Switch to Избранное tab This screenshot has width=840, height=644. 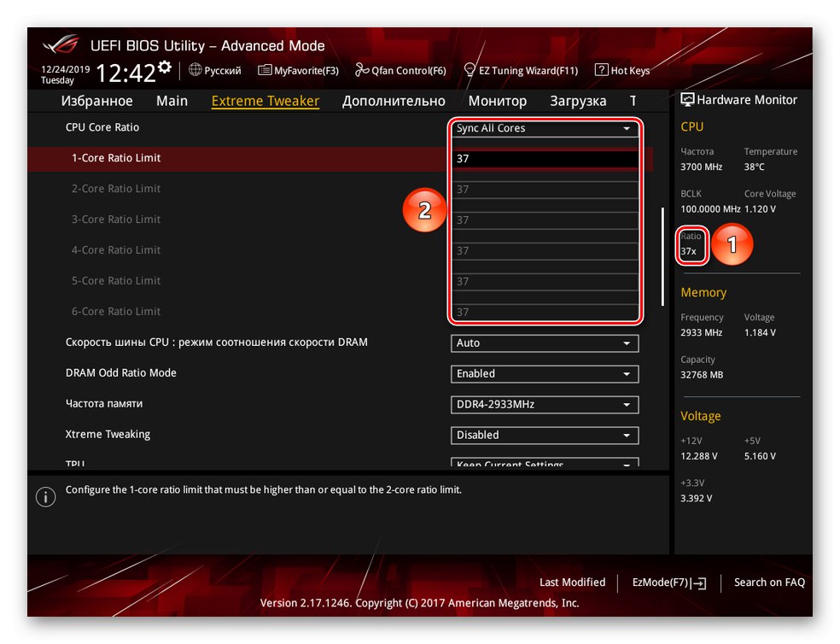point(97,101)
